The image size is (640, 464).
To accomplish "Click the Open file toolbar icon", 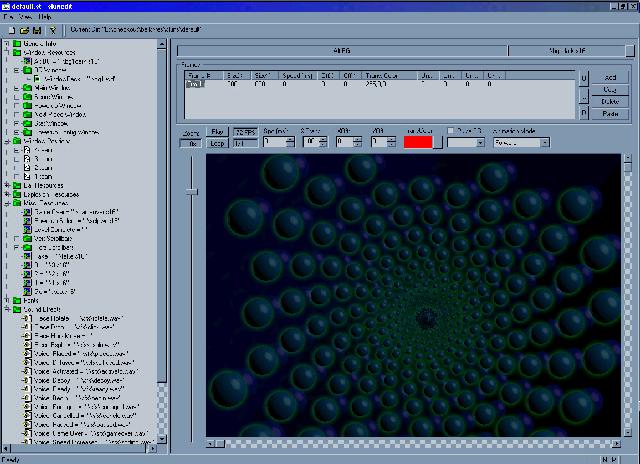I will [x=22, y=30].
